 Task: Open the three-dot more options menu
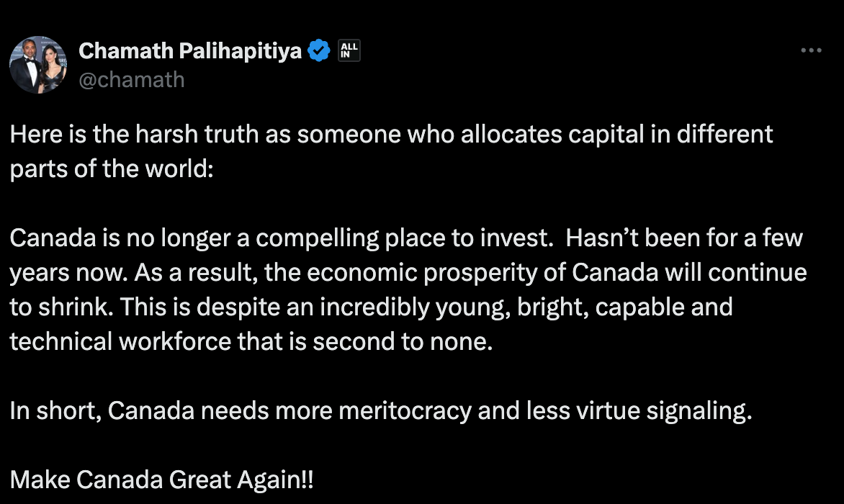point(811,51)
